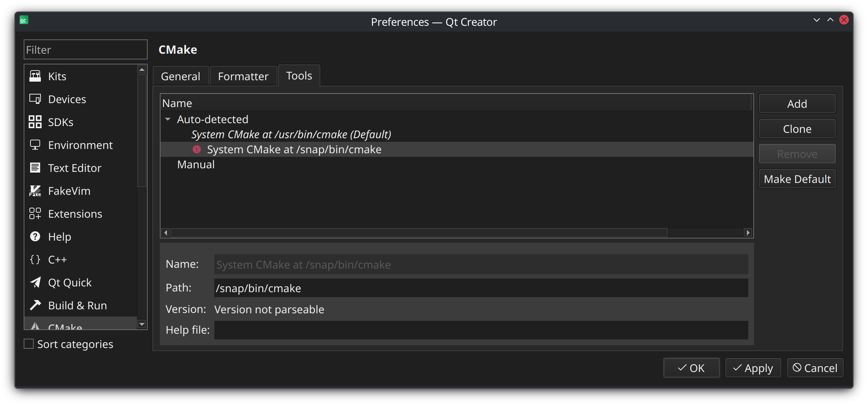Click the red error icon on snap CMake
868x406 pixels.
pos(197,150)
